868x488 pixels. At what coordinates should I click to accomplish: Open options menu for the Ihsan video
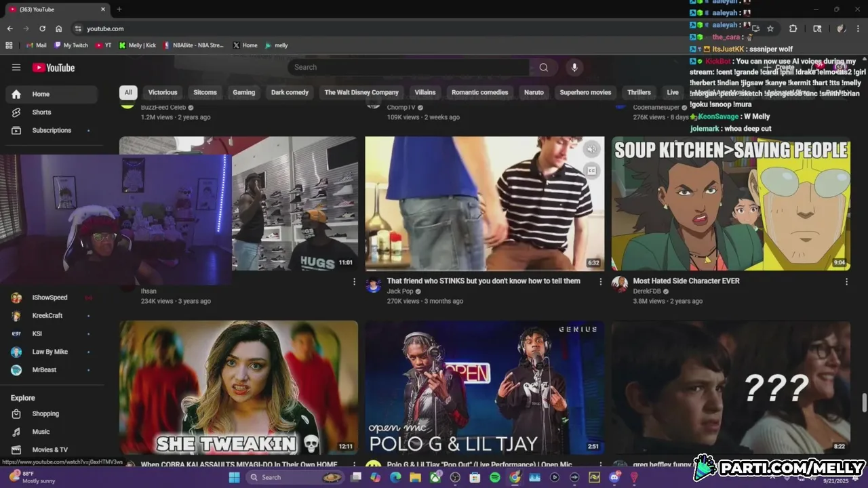[354, 281]
